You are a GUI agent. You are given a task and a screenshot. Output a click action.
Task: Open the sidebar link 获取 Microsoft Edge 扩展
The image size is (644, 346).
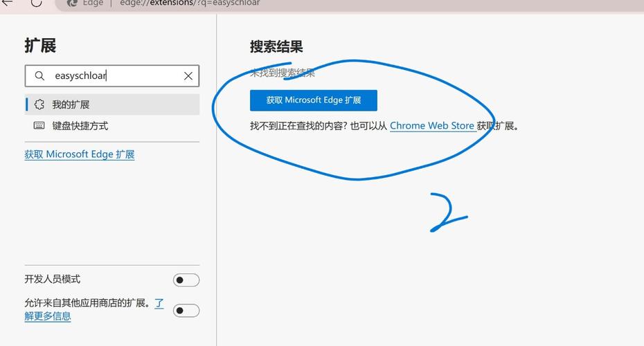click(79, 154)
